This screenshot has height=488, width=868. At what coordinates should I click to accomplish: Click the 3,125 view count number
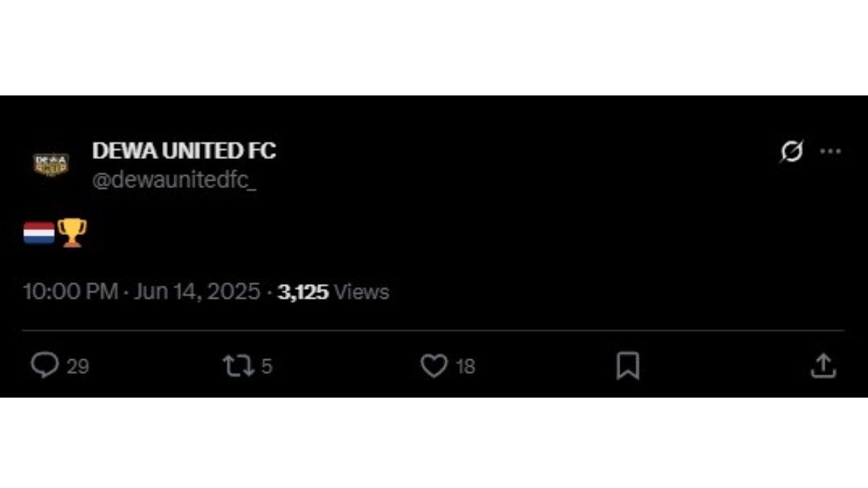point(303,292)
